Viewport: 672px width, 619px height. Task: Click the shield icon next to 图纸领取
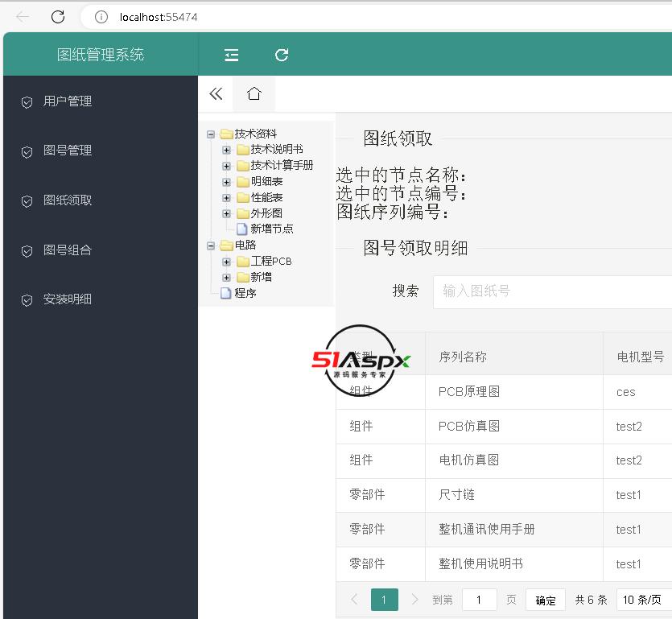point(27,201)
